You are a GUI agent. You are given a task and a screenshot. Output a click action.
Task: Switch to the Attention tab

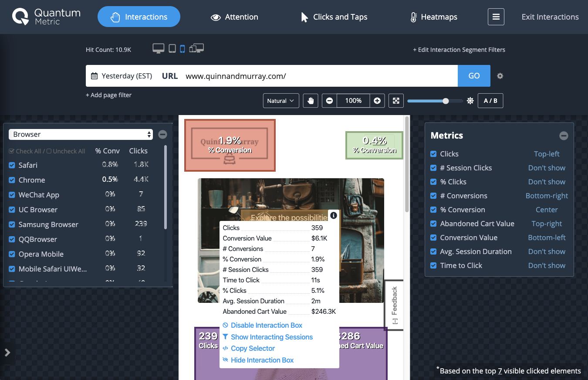(x=234, y=17)
